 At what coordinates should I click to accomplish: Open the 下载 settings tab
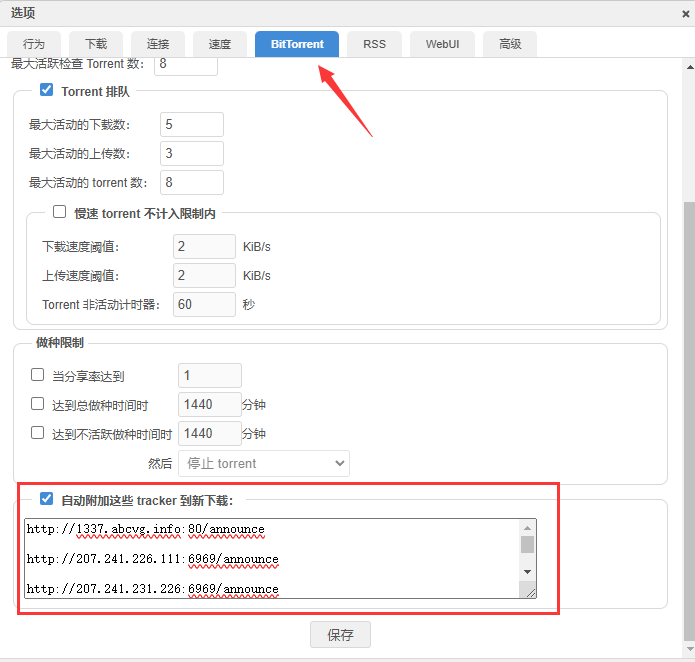(x=96, y=44)
